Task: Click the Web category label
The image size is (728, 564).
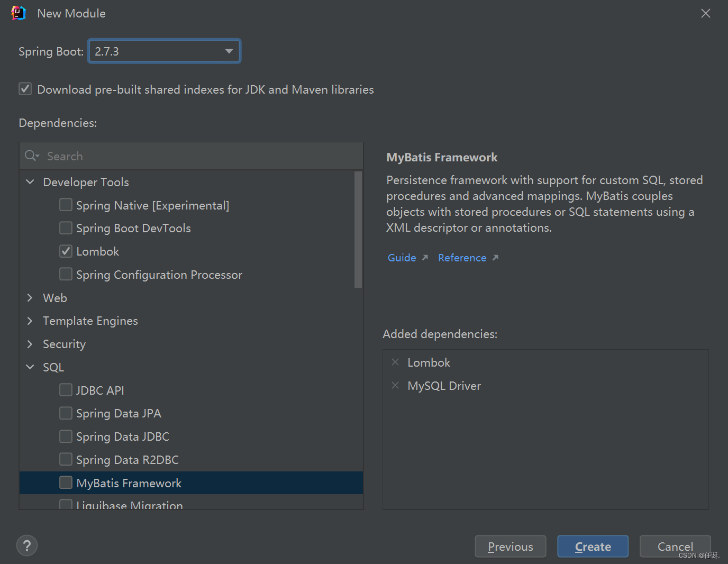Action: click(55, 298)
